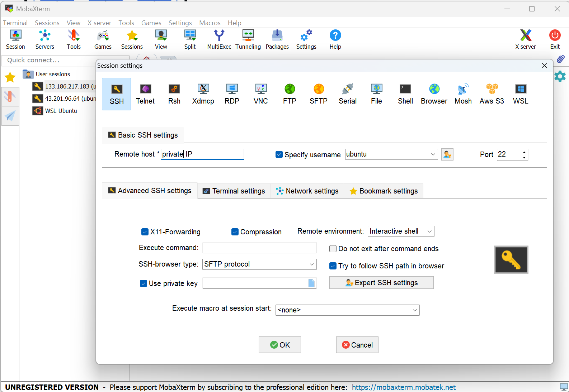The width and height of the screenshot is (569, 392).
Task: Choose the Serial session type
Action: (348, 94)
